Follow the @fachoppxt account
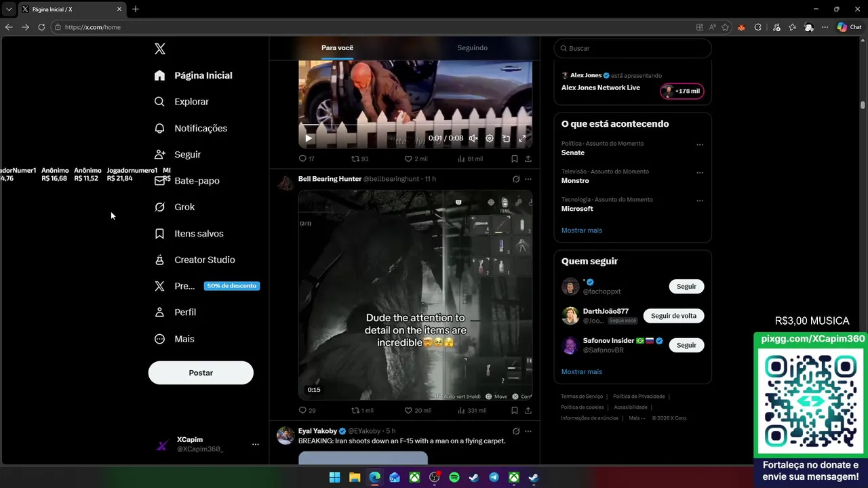 (686, 286)
